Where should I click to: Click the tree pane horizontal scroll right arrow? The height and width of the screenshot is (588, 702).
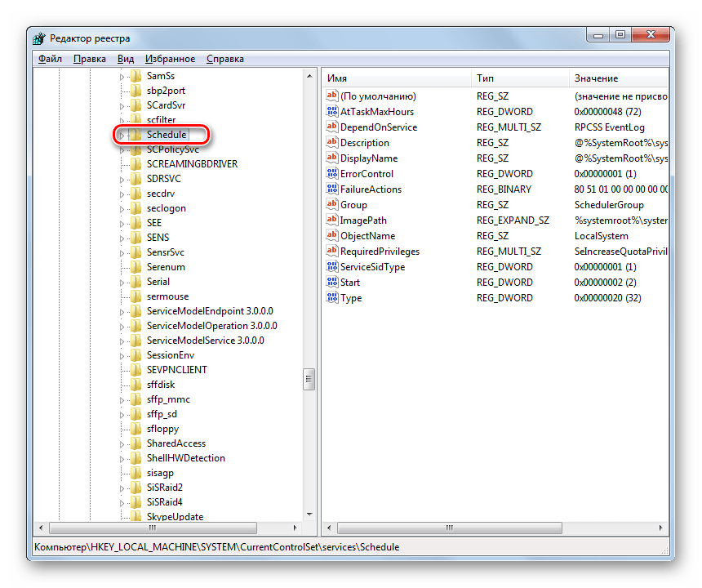click(x=295, y=529)
